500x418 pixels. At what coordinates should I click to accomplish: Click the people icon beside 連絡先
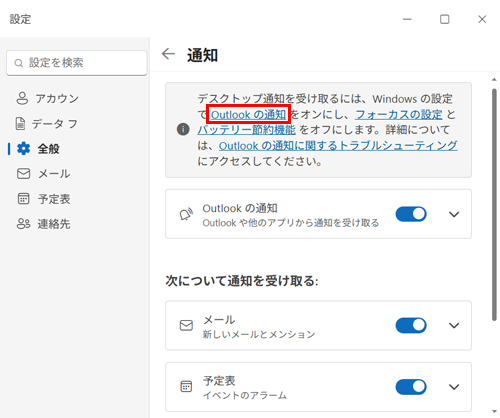pyautogui.click(x=23, y=224)
